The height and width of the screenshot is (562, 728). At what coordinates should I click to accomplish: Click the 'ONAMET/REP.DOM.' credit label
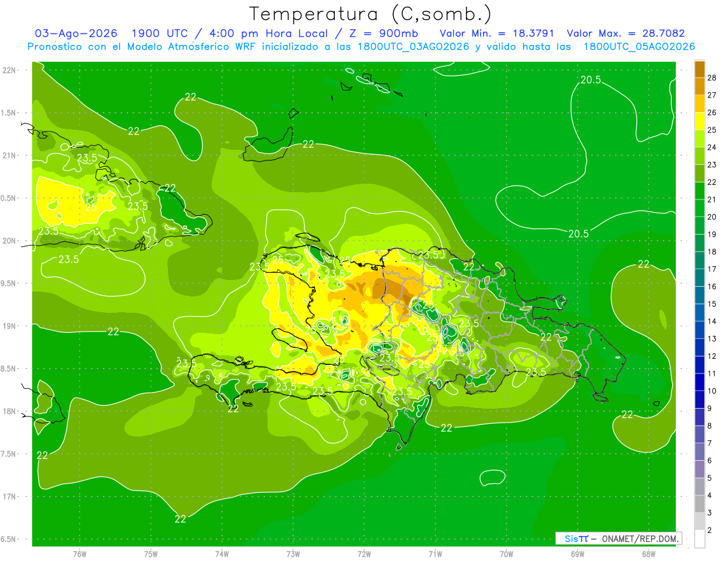(x=641, y=538)
